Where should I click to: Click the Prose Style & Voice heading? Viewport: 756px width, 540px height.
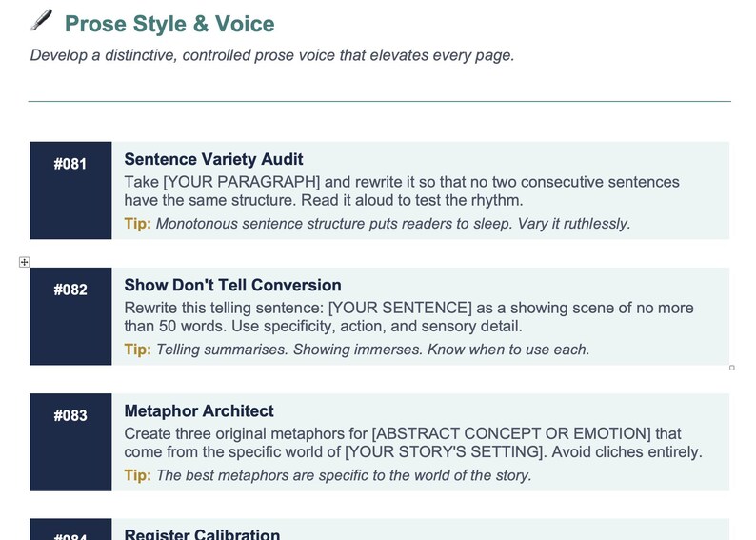coord(169,24)
